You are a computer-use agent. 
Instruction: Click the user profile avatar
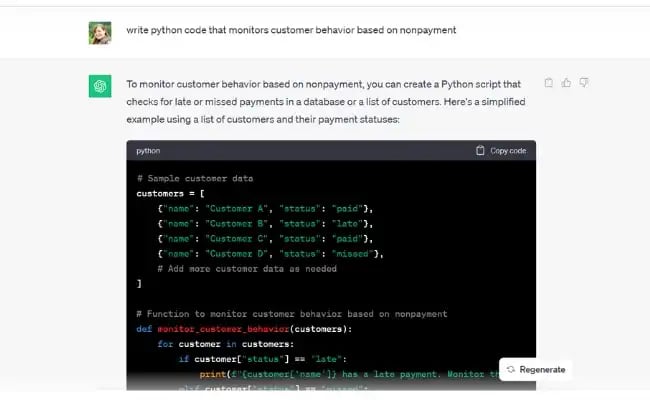click(x=100, y=33)
